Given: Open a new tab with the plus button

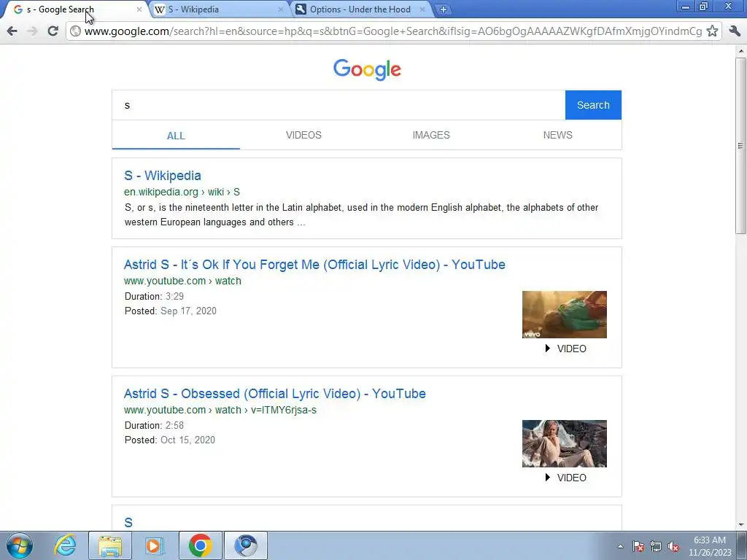Looking at the screenshot, I should [x=443, y=9].
